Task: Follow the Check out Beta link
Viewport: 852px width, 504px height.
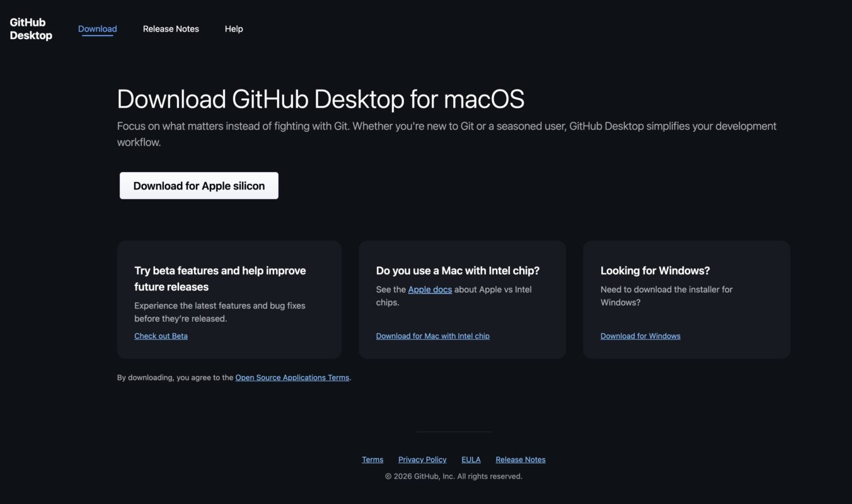Action: pyautogui.click(x=161, y=336)
